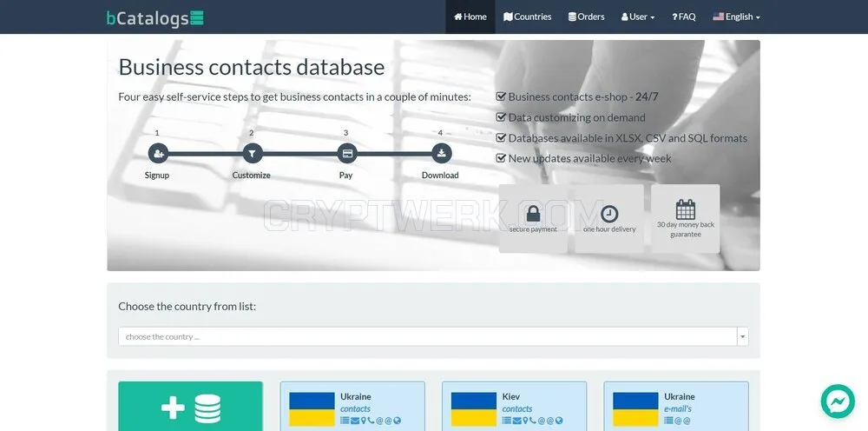Click the secure payment lock icon
Image resolution: width=868 pixels, height=431 pixels.
pyautogui.click(x=533, y=213)
